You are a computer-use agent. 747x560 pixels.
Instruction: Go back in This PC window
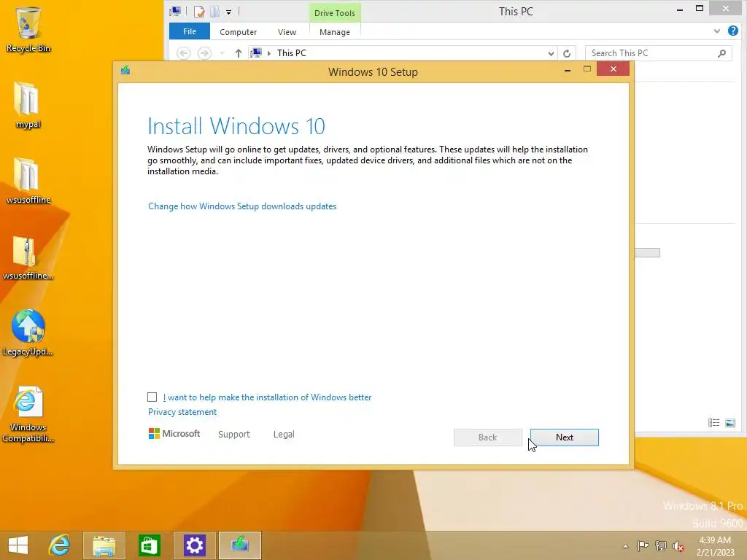[x=183, y=53]
